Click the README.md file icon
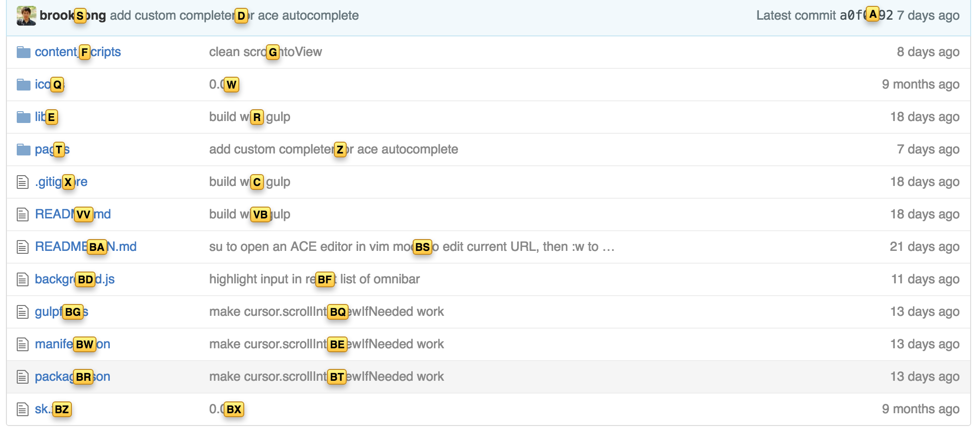This screenshot has width=980, height=427. (23, 214)
